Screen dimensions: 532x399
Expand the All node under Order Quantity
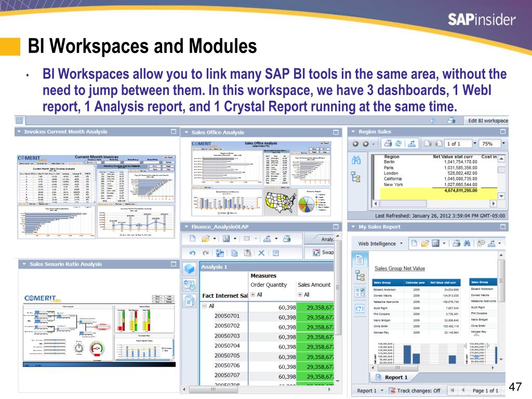click(253, 295)
